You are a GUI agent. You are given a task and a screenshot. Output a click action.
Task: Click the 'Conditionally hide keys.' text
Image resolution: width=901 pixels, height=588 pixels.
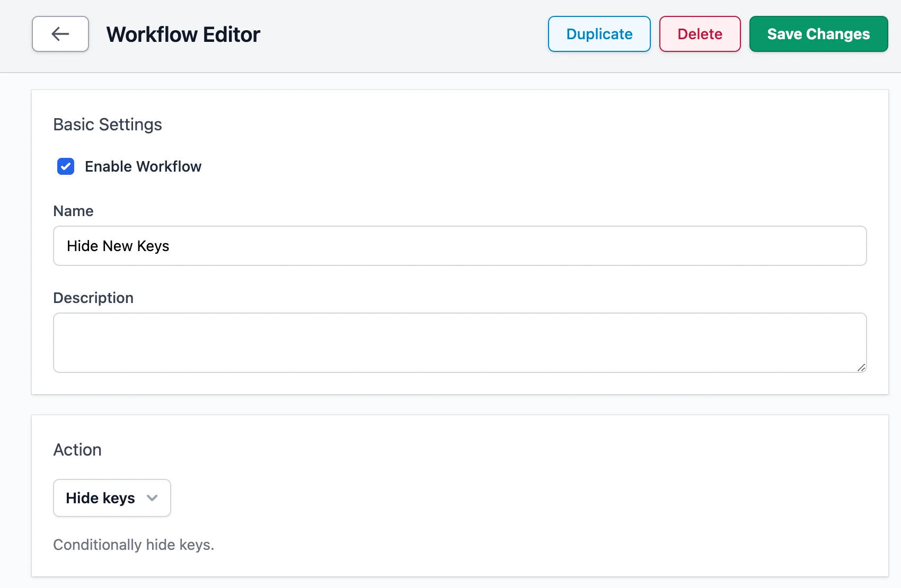tap(134, 545)
